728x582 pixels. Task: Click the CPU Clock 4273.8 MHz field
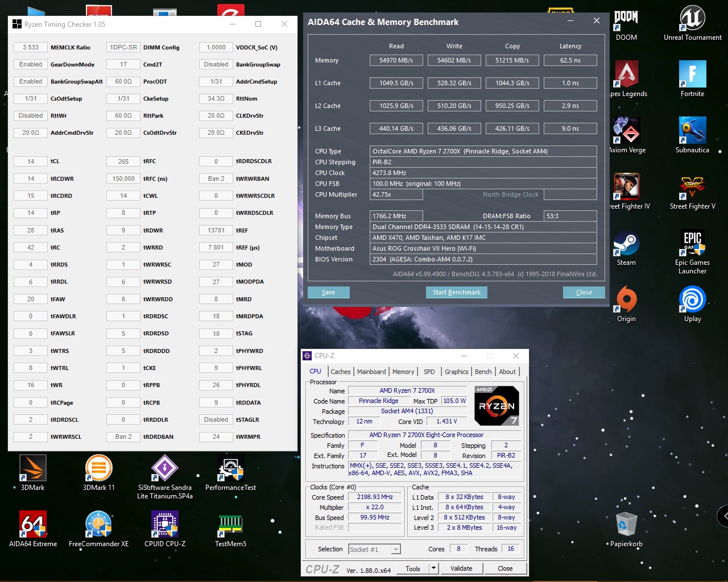click(483, 173)
